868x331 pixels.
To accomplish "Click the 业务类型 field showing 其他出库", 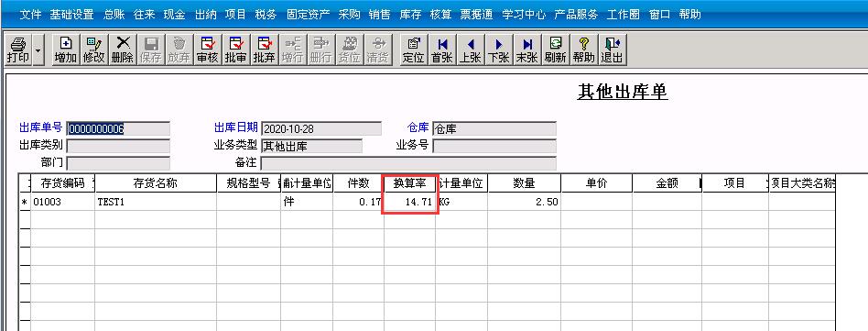I will [311, 146].
